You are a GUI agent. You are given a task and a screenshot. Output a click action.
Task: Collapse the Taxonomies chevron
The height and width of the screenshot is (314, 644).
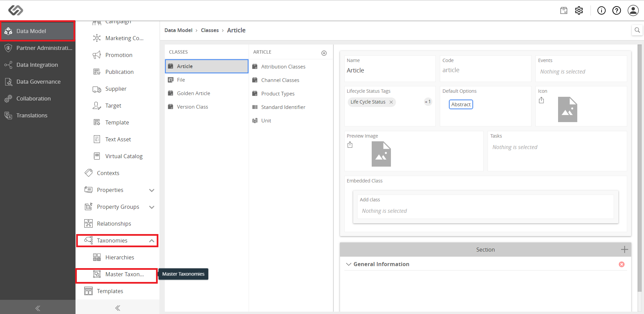coord(152,241)
